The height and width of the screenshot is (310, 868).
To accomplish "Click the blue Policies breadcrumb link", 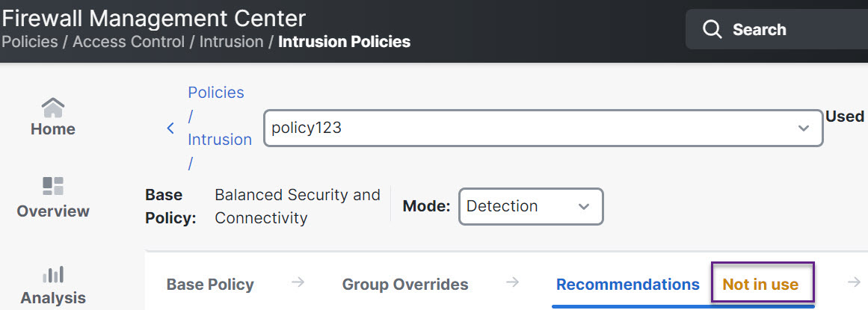I will pos(216,93).
